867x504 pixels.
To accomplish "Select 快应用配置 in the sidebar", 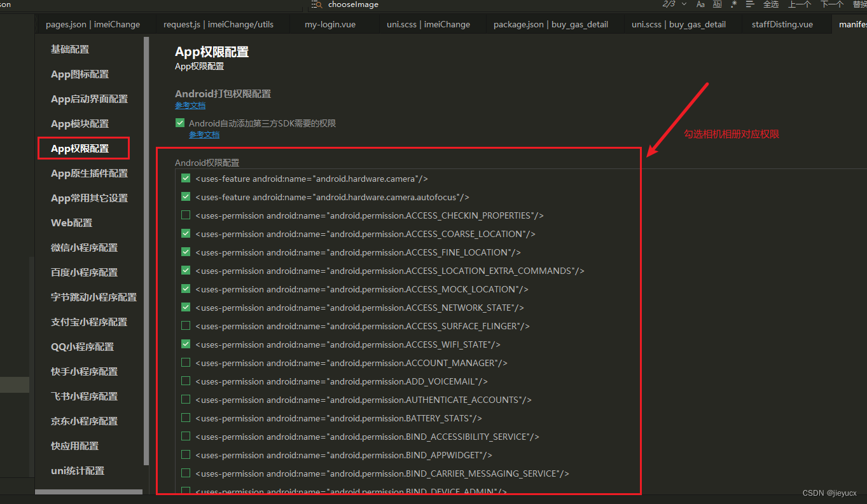I will pyautogui.click(x=74, y=446).
